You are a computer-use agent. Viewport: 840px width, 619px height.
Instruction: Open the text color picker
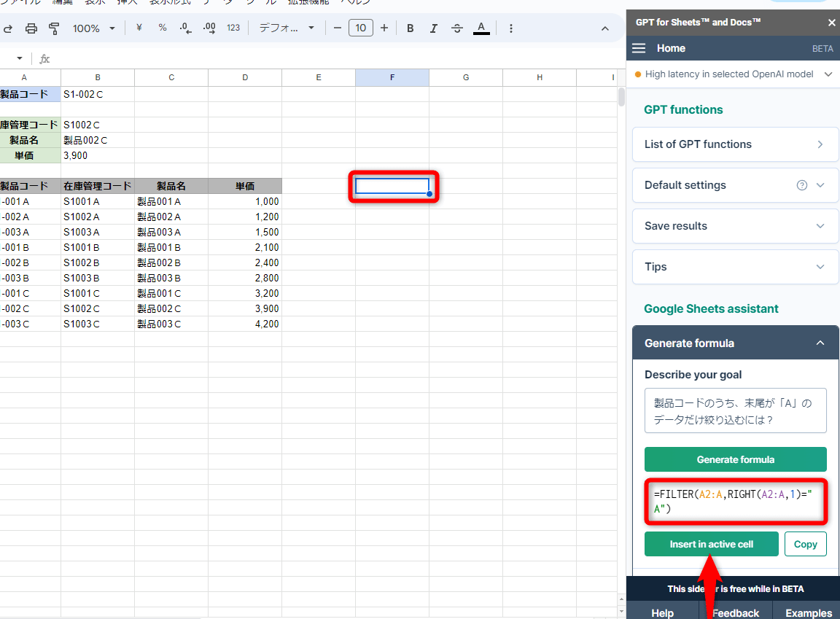tap(481, 28)
